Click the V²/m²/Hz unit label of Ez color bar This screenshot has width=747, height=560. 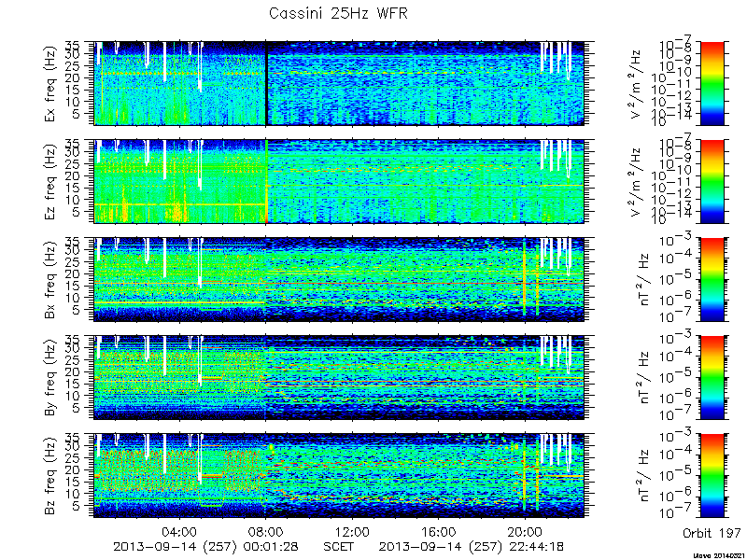tap(636, 182)
